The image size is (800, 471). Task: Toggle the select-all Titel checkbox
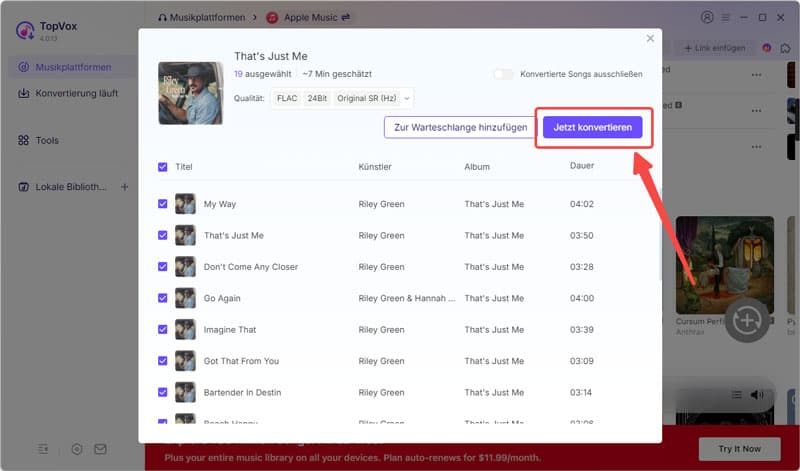(x=163, y=167)
